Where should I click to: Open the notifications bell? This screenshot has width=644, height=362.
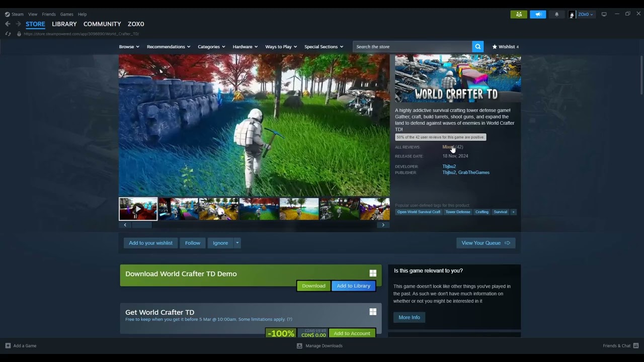556,14
